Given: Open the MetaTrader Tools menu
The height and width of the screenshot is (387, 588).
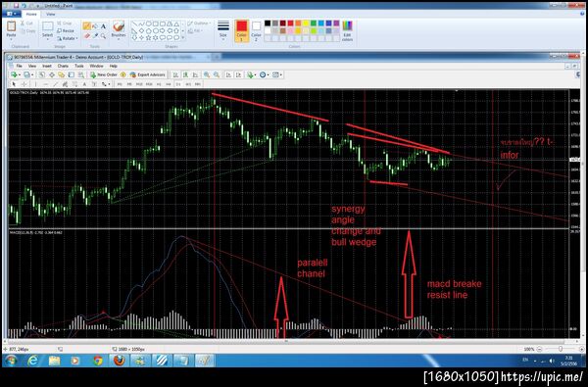Looking at the screenshot, I should tap(79, 66).
